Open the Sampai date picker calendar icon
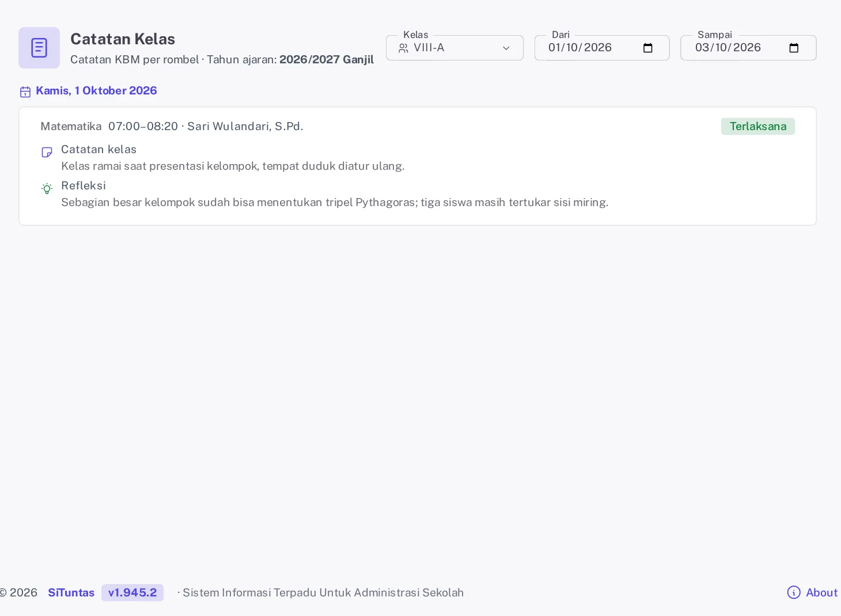841x616 pixels. point(794,48)
